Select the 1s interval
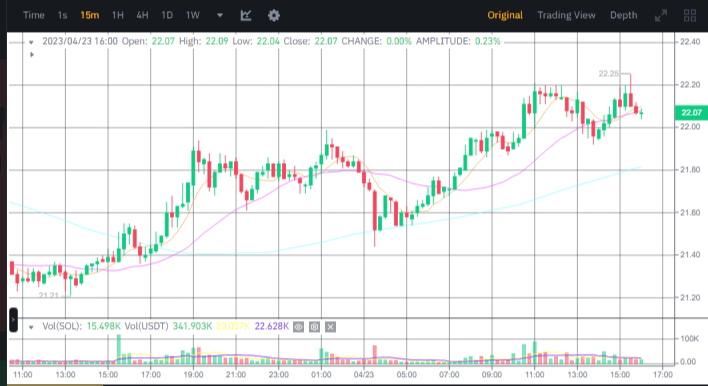Image resolution: width=708 pixels, height=386 pixels. click(x=62, y=15)
